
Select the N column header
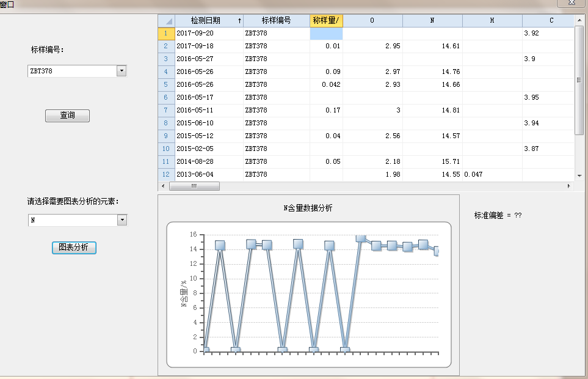[x=432, y=21]
